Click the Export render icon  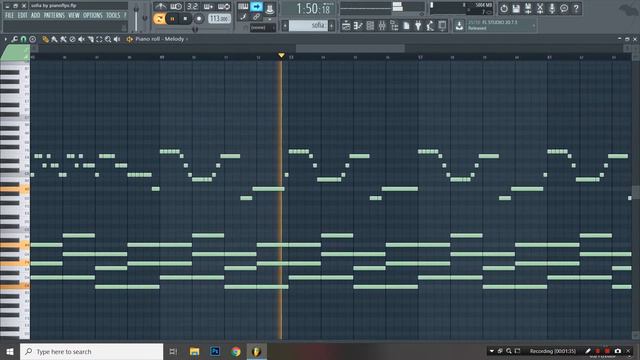(528, 9)
